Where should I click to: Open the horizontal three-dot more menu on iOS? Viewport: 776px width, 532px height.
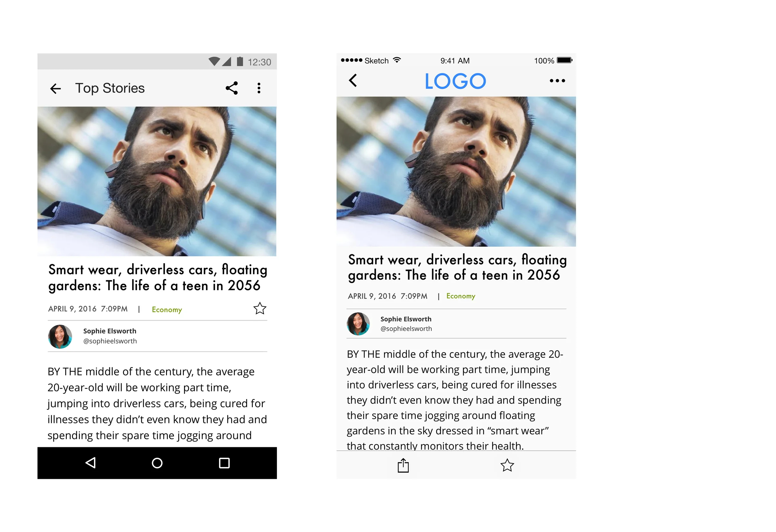click(x=557, y=81)
